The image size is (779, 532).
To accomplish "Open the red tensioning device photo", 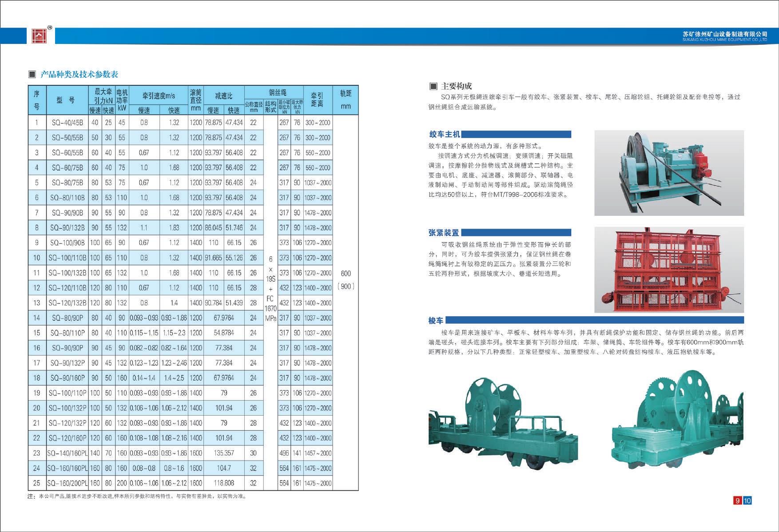I will pyautogui.click(x=669, y=270).
